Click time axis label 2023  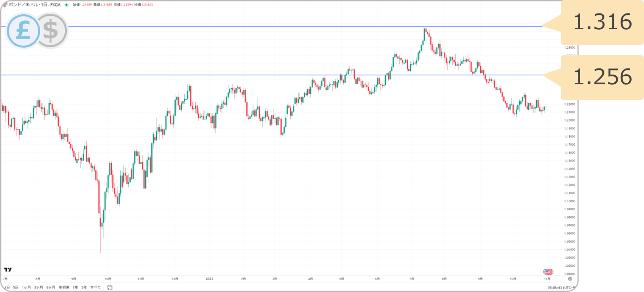209,279
